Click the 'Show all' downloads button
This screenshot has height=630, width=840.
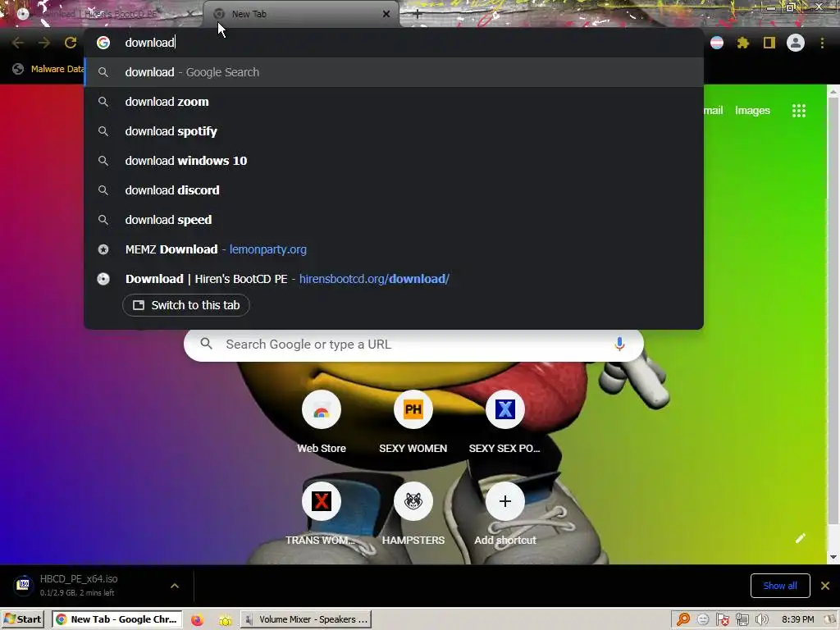point(780,586)
